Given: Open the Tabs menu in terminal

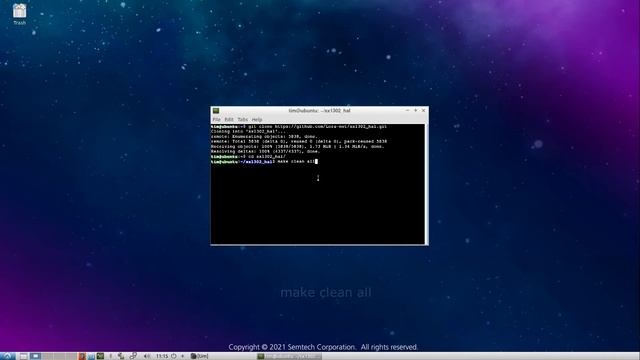Looking at the screenshot, I should tap(242, 120).
